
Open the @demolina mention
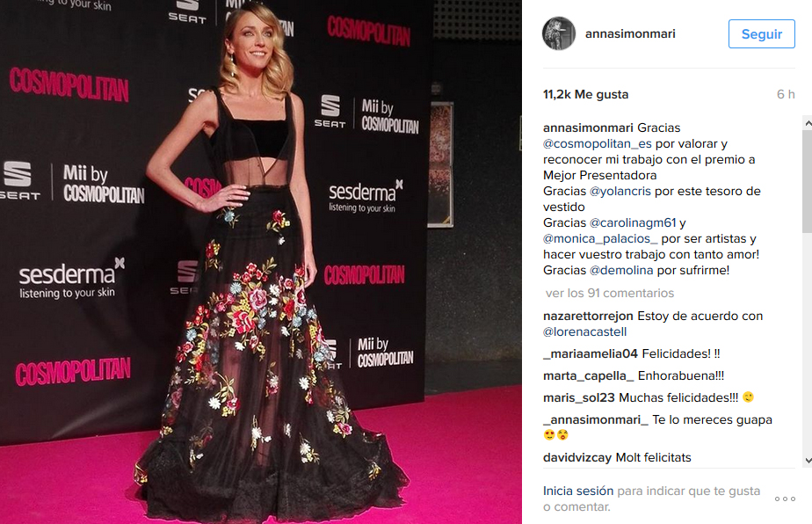621,271
